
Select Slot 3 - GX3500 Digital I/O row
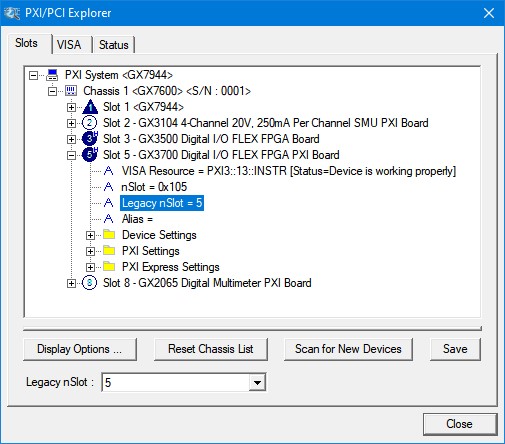click(x=211, y=139)
